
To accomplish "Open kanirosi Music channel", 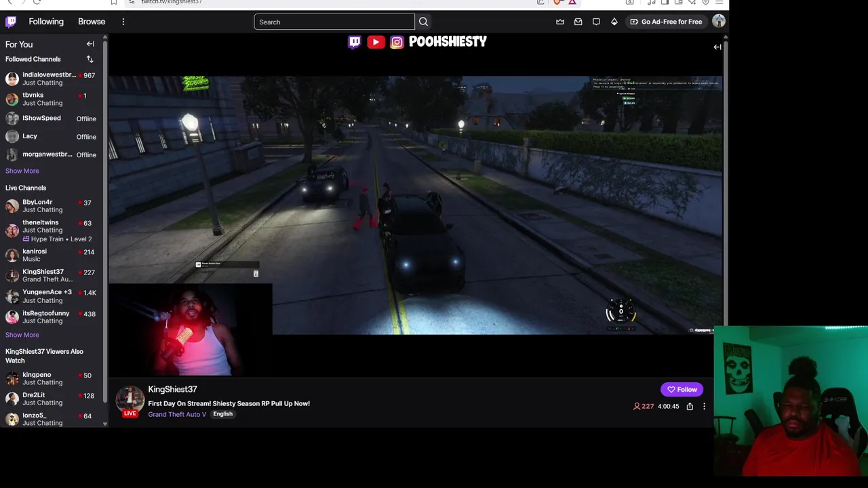I will click(x=52, y=255).
